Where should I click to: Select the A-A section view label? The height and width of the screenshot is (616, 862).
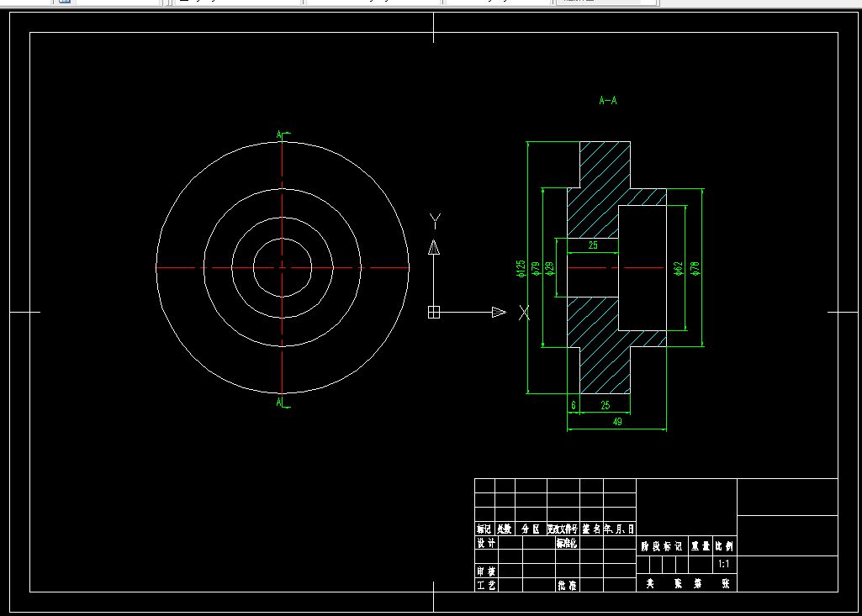tap(607, 101)
